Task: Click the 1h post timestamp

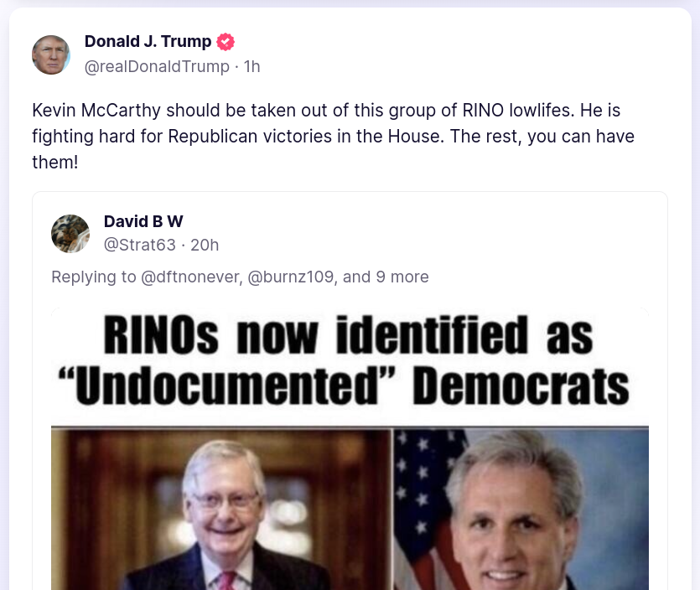Action: 251,66
